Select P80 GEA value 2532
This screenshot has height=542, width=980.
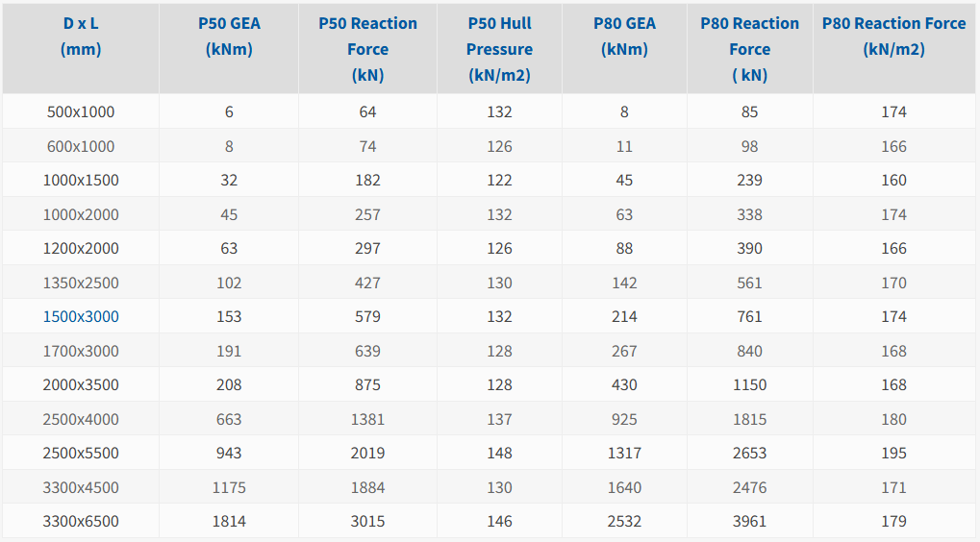(x=624, y=521)
